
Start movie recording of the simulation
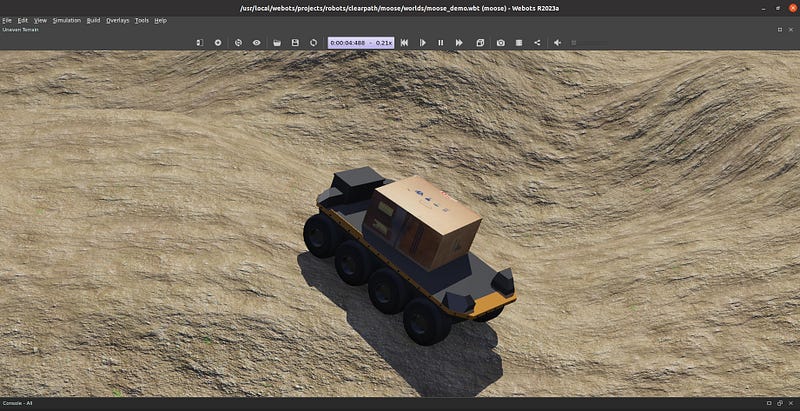point(519,43)
